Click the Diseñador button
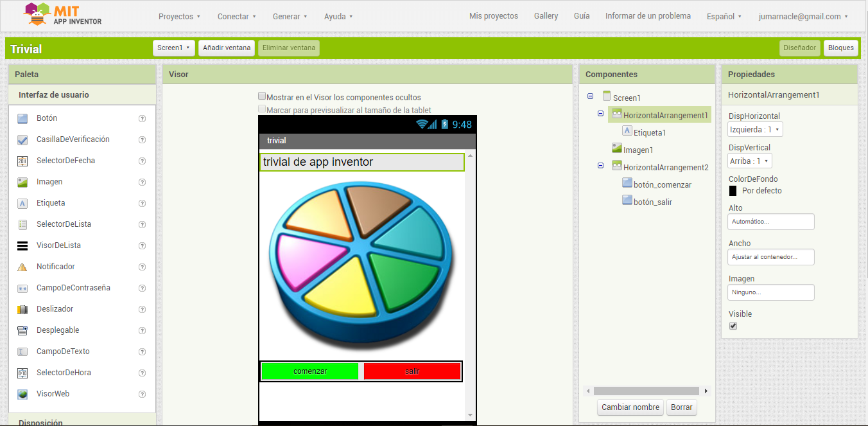The height and width of the screenshot is (426, 868). point(800,48)
